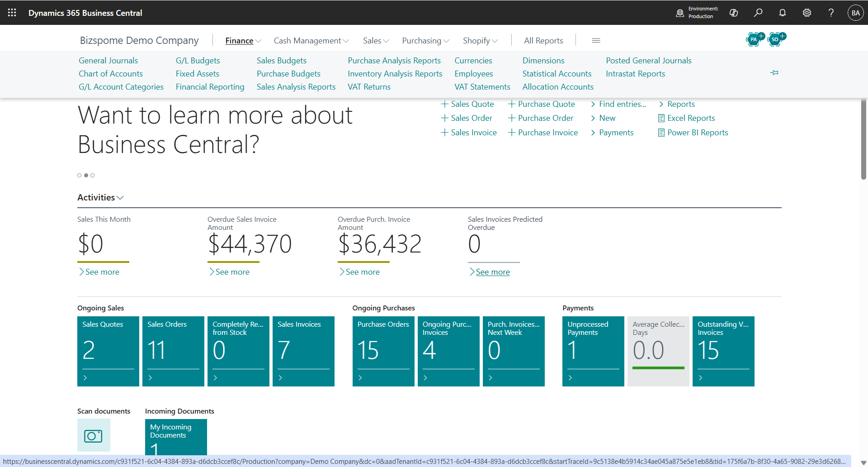Click arrow on Unprocessed Payments tile
868x467 pixels.
coord(570,377)
